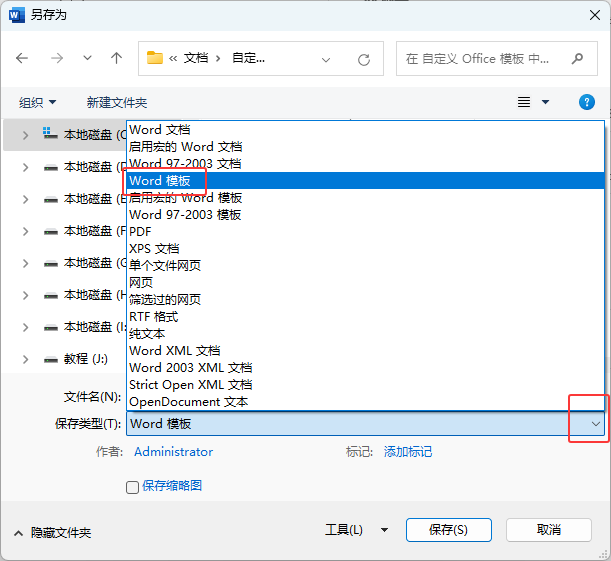Expand the 教程 (J:) tree node

(25, 359)
